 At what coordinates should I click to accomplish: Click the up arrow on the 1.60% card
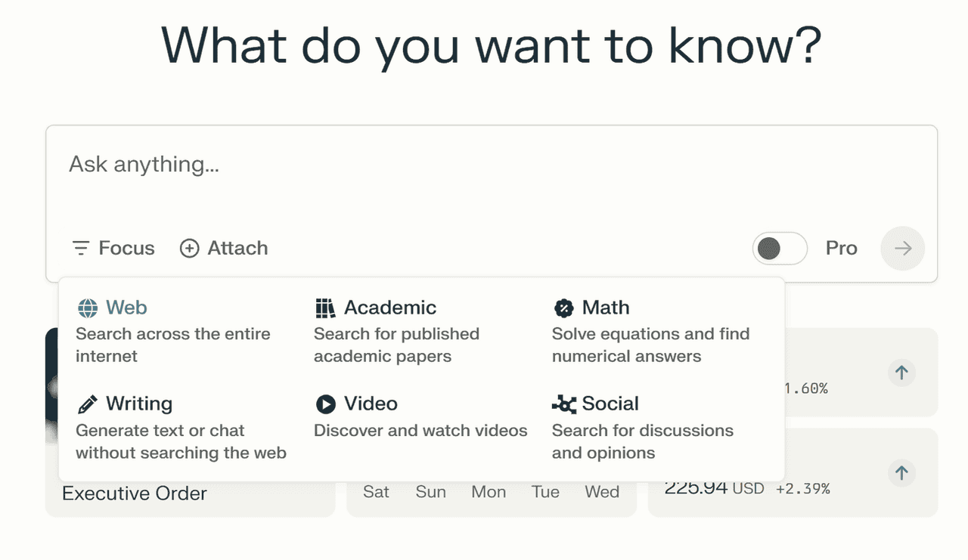coord(901,373)
